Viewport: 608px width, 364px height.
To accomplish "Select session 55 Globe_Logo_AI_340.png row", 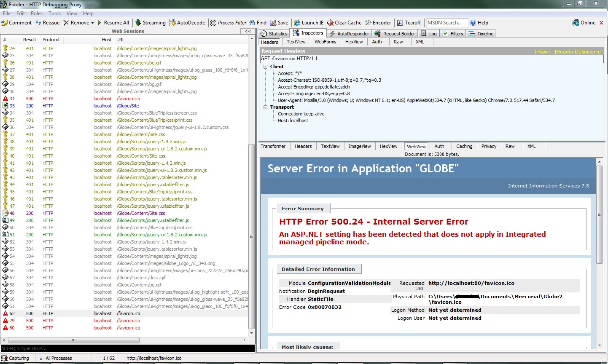I will [x=124, y=263].
